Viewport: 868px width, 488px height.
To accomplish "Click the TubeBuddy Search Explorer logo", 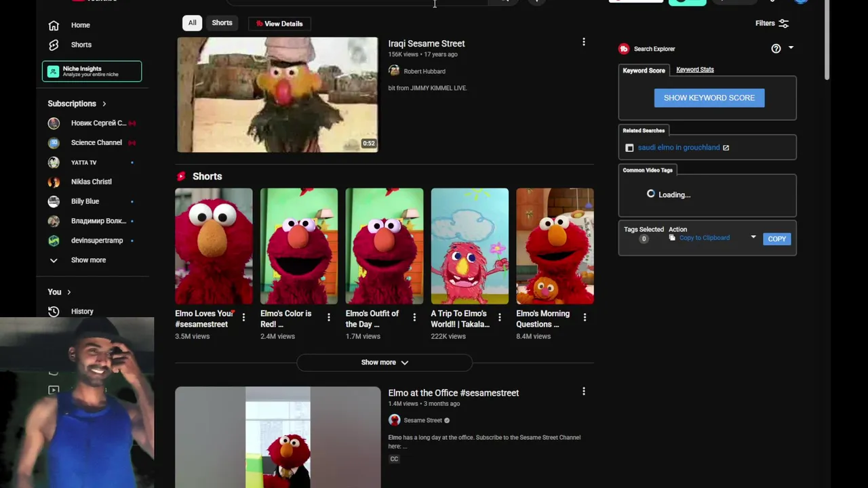I will (x=624, y=49).
